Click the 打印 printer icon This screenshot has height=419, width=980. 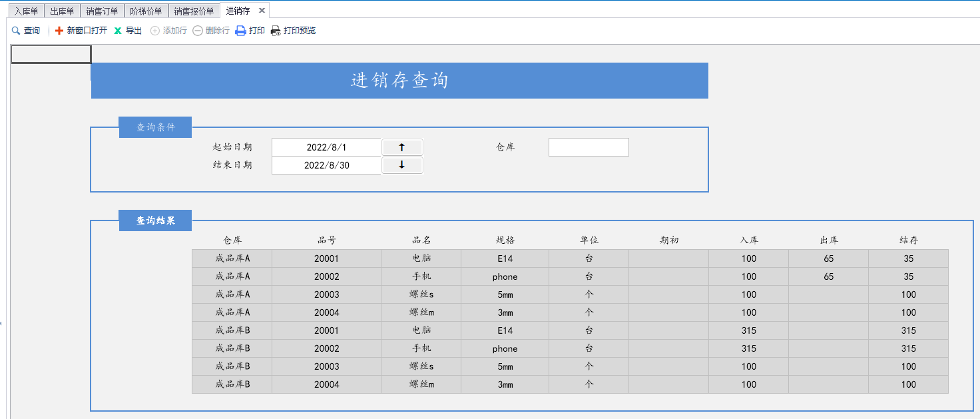pos(241,31)
